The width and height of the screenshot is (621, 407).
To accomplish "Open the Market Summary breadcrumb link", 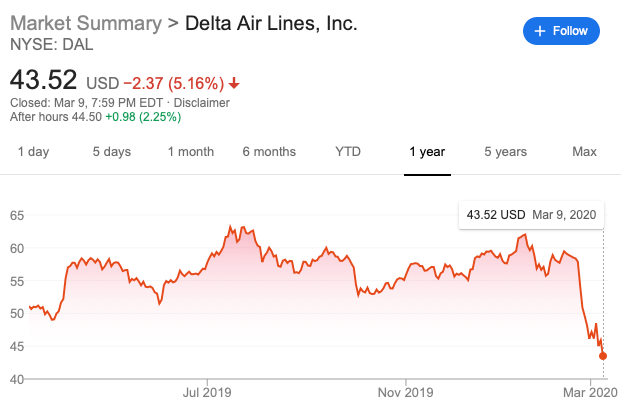I will click(87, 23).
